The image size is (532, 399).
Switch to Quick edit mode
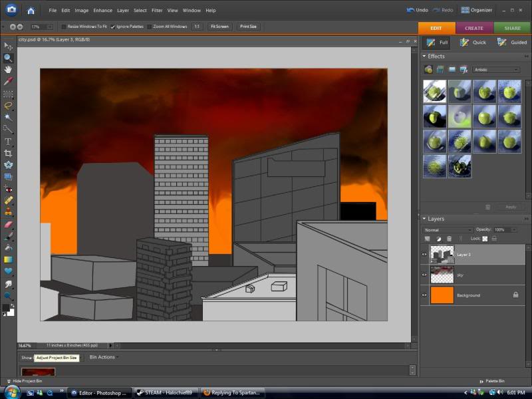click(473, 43)
